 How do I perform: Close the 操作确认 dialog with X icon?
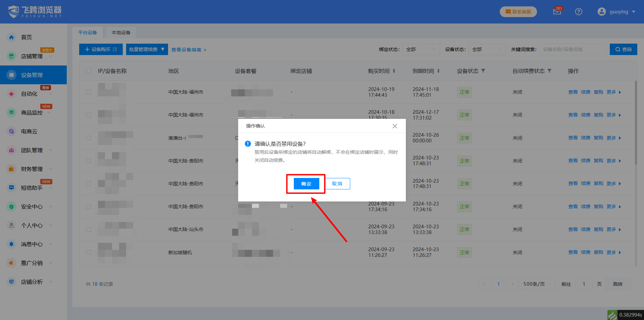[395, 126]
